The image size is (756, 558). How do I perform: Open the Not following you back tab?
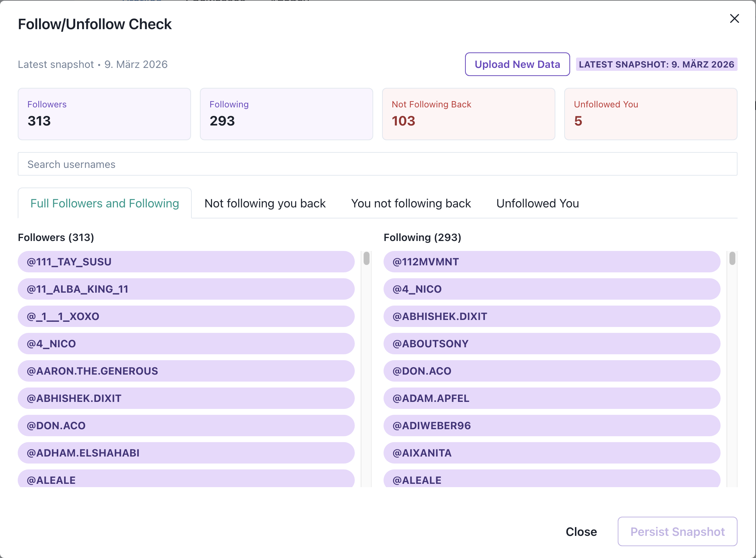coord(265,203)
